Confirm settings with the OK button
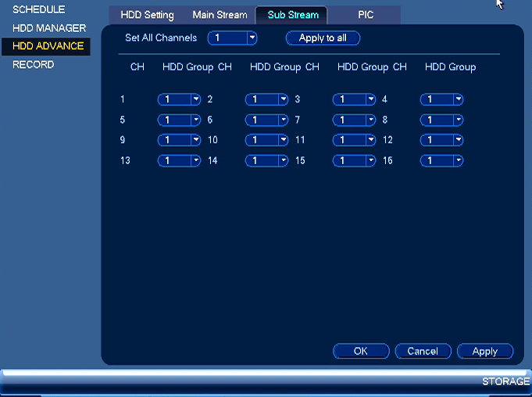This screenshot has height=397, width=532. [361, 351]
